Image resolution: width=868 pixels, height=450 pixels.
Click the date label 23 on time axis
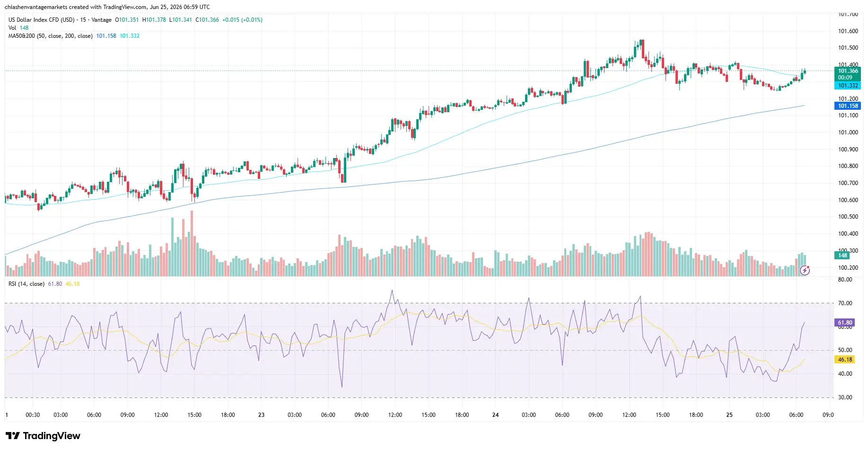point(261,415)
